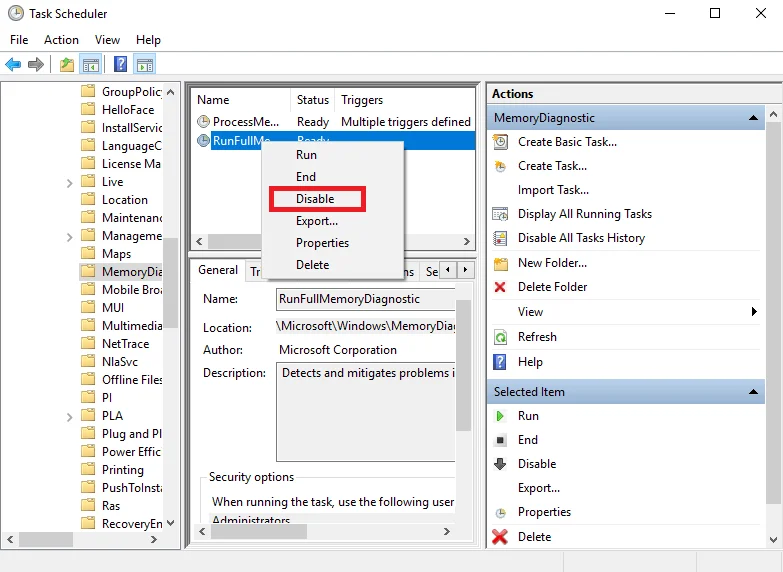Click the clock icon beside ProcessMe... task
The image size is (783, 572).
coord(203,121)
